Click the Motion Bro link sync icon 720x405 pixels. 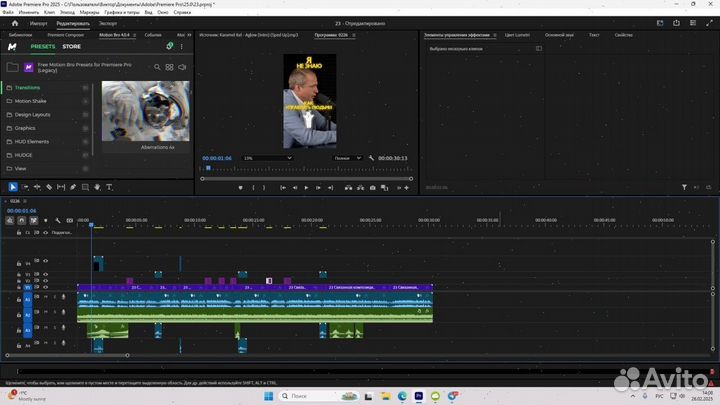[169, 46]
